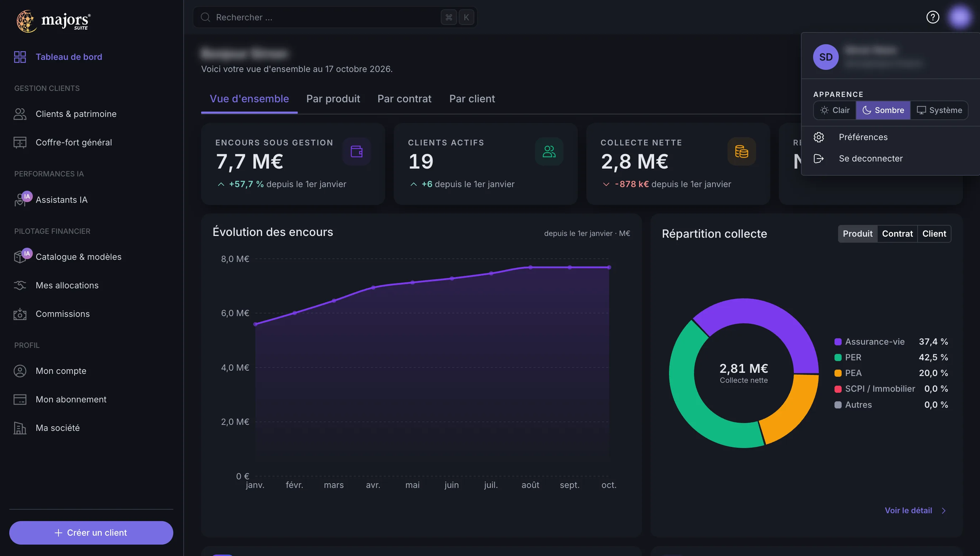Select Préférences in the user menu
The height and width of the screenshot is (556, 980).
[890, 137]
